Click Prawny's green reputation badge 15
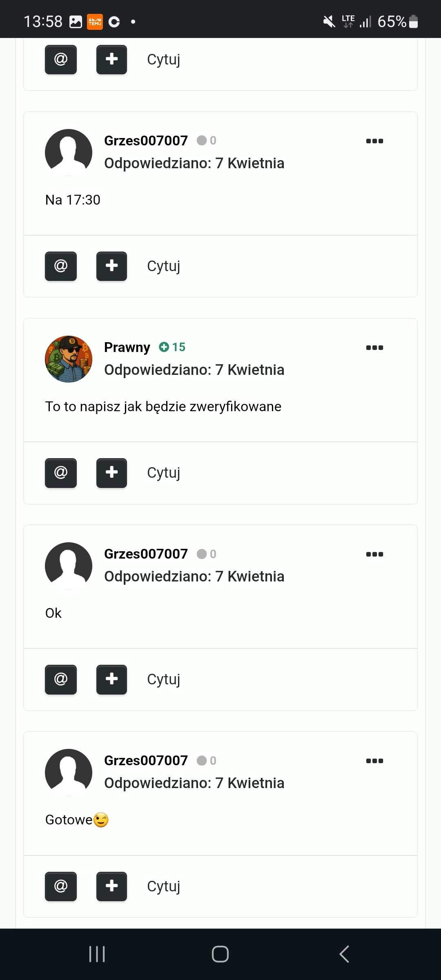The width and height of the screenshot is (441, 980). click(x=172, y=347)
